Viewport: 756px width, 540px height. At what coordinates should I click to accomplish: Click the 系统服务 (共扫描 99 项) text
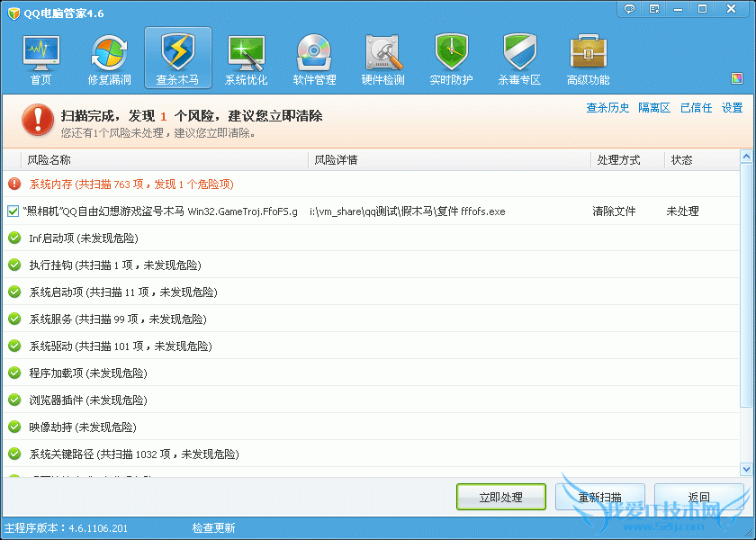click(118, 319)
